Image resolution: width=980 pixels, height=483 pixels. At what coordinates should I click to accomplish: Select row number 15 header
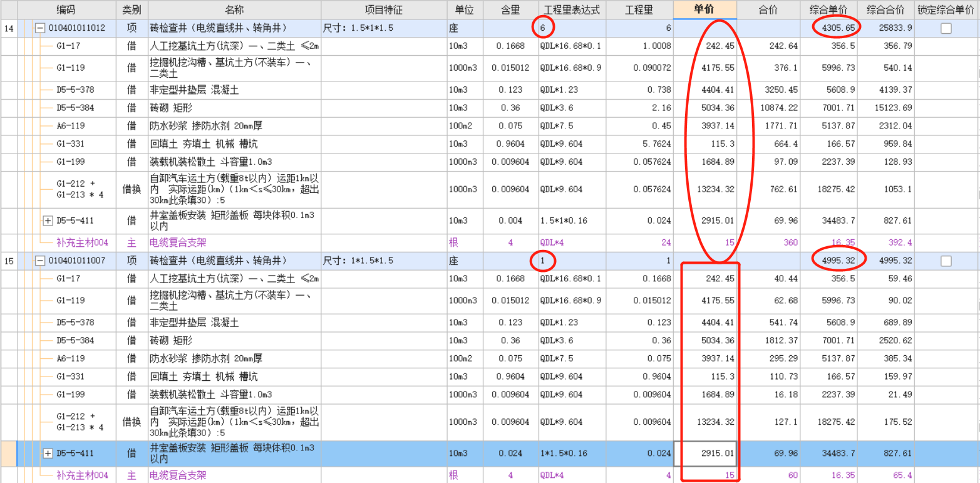[9, 261]
